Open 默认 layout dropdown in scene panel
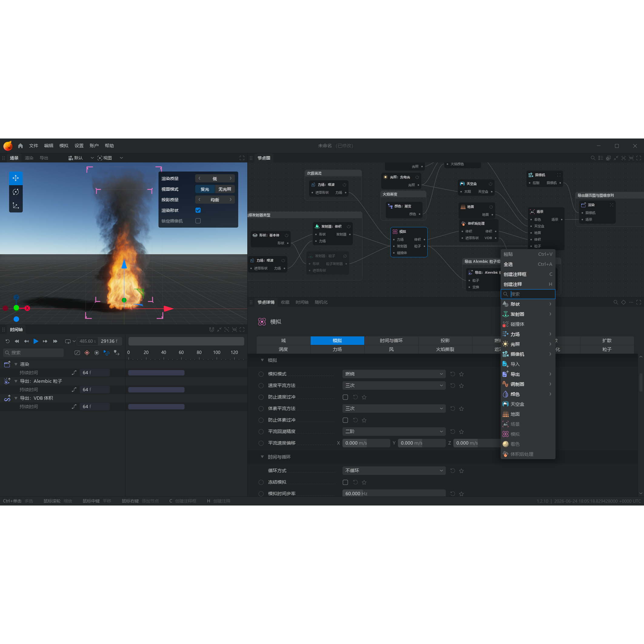The image size is (644, 644). point(81,158)
